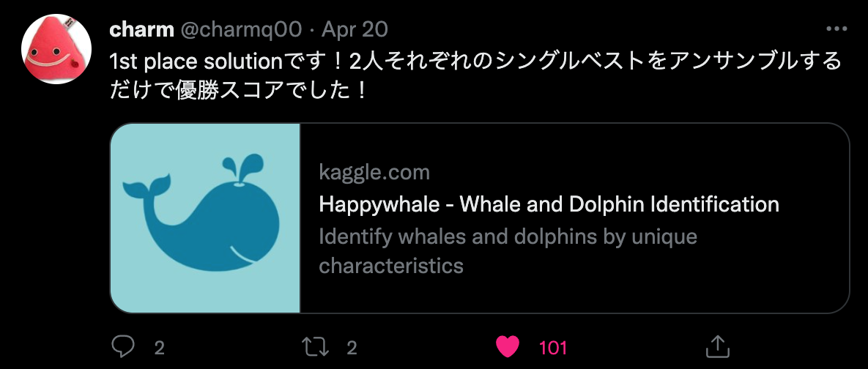The height and width of the screenshot is (369, 868).
Task: Unlike the tweet via pink heart
Action: tap(507, 347)
